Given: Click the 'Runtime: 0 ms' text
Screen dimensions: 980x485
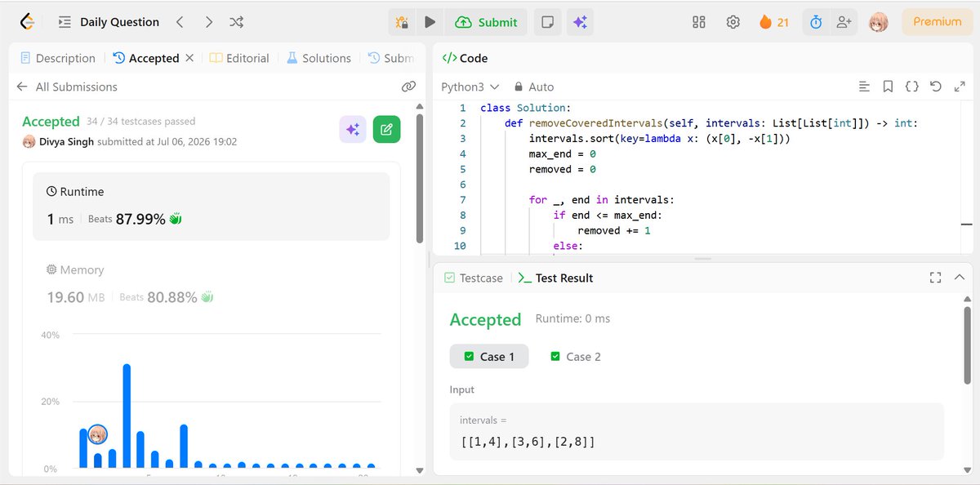Looking at the screenshot, I should [572, 318].
